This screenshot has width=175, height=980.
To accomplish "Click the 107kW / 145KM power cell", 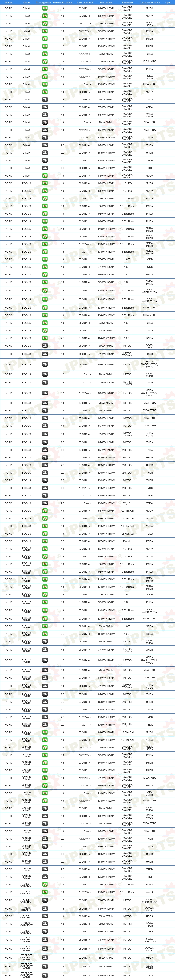I will [x=106, y=541].
